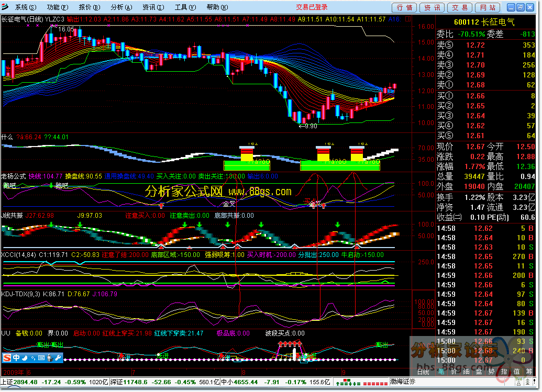Open the 资讯(I) menu
Viewport: 542px width, 392px height.
(153, 7)
